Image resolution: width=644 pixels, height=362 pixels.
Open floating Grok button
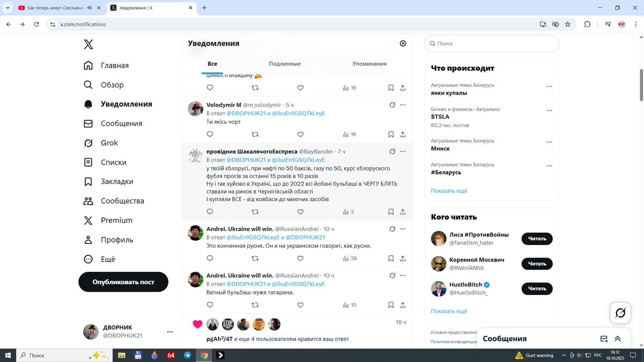(x=620, y=313)
